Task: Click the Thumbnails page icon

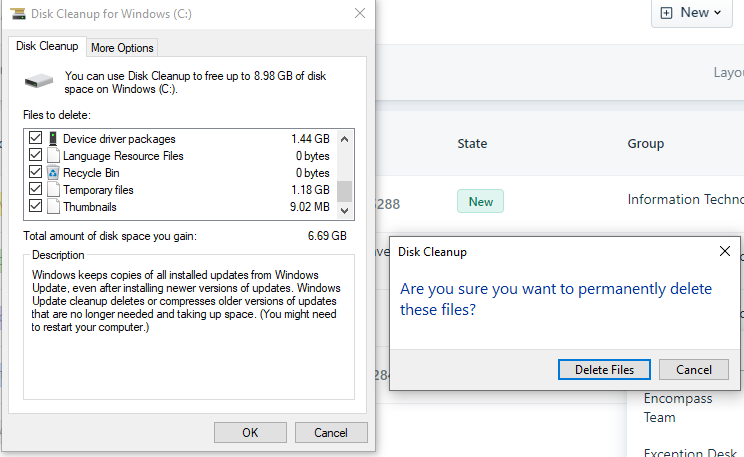Action: (54, 207)
